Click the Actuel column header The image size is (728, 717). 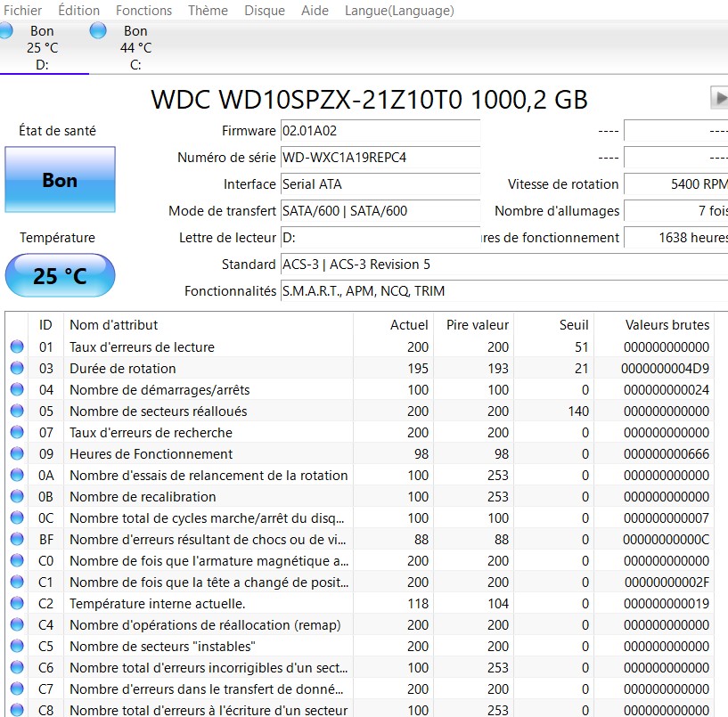[393, 325]
